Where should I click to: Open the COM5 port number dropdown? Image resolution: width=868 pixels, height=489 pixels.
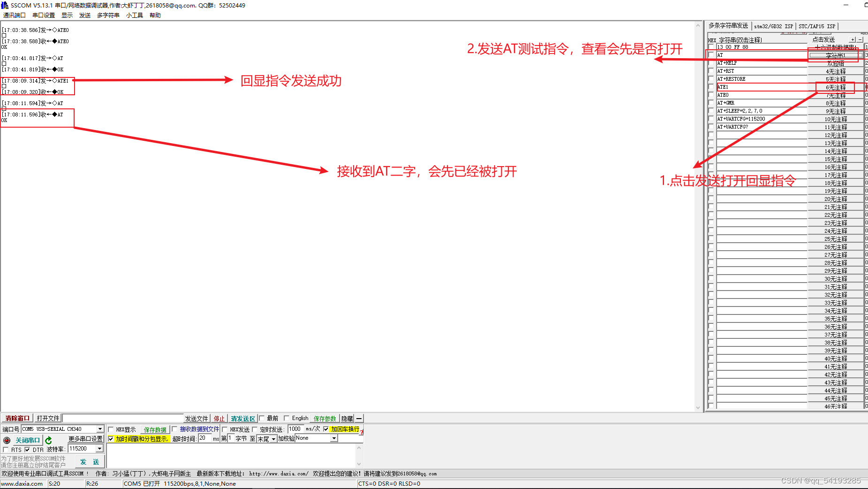[x=100, y=429]
